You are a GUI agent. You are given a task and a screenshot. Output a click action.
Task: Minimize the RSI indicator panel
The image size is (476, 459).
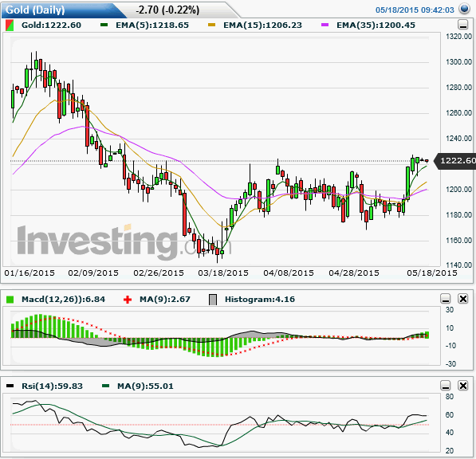click(446, 386)
